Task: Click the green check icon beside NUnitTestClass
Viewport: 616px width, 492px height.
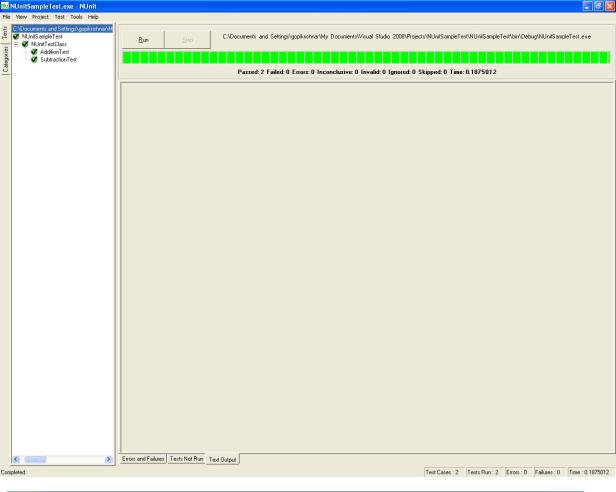Action: pos(25,45)
